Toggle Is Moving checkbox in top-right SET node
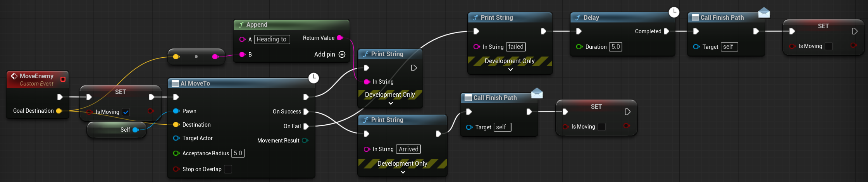 pyautogui.click(x=828, y=46)
